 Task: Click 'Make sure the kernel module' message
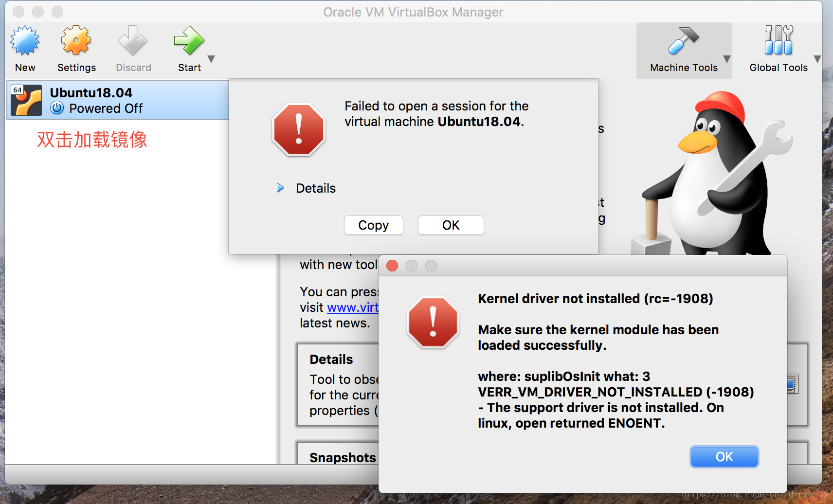(x=598, y=338)
